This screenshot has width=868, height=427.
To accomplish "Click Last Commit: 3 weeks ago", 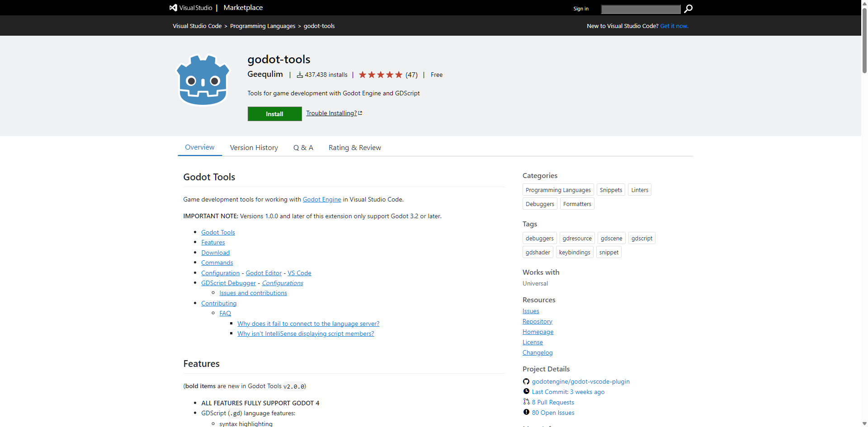I will click(568, 392).
